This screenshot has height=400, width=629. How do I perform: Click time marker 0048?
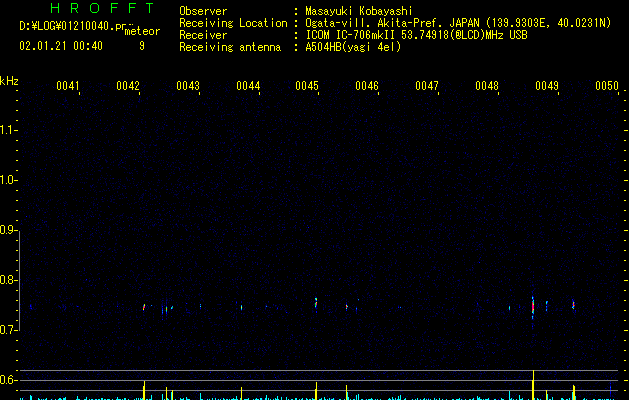[x=487, y=85]
